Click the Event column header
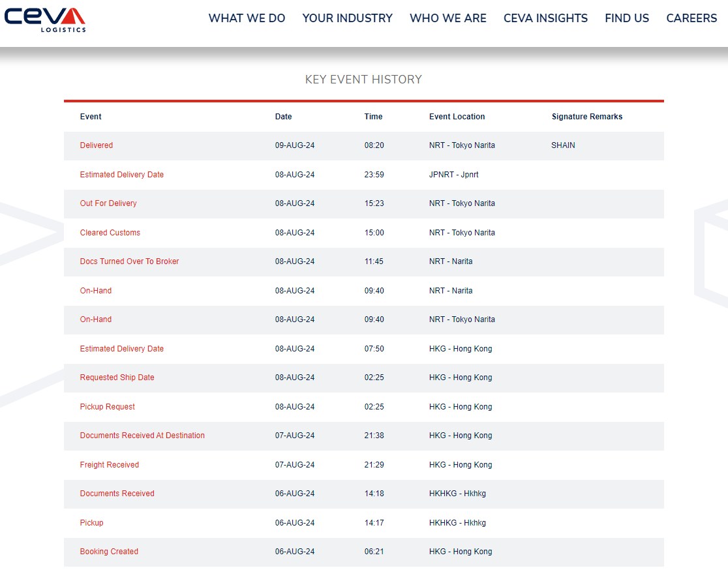 [91, 117]
